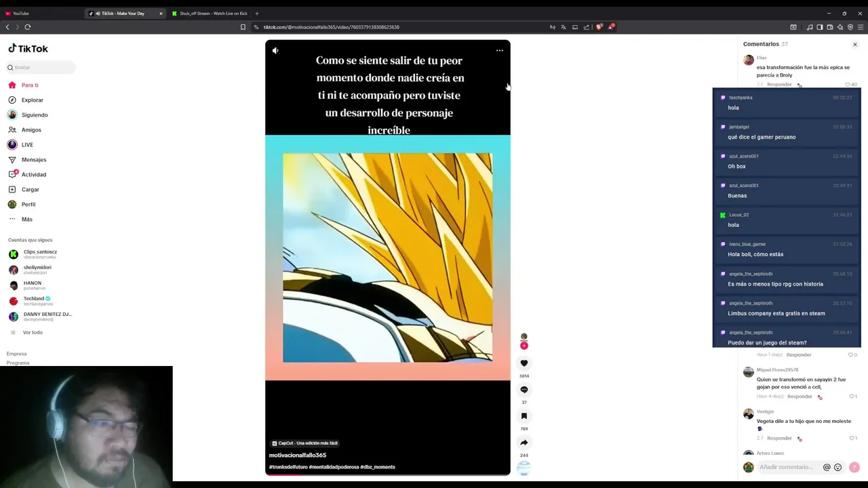Reload the page with the refresh icon
868x488 pixels.
(x=28, y=27)
